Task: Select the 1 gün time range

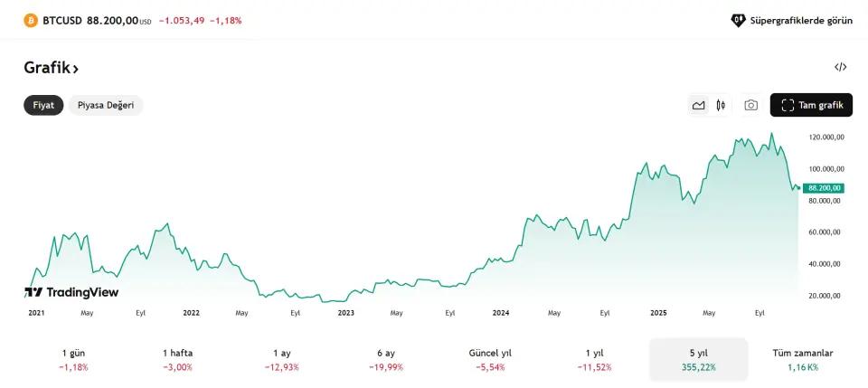Action: [74, 359]
